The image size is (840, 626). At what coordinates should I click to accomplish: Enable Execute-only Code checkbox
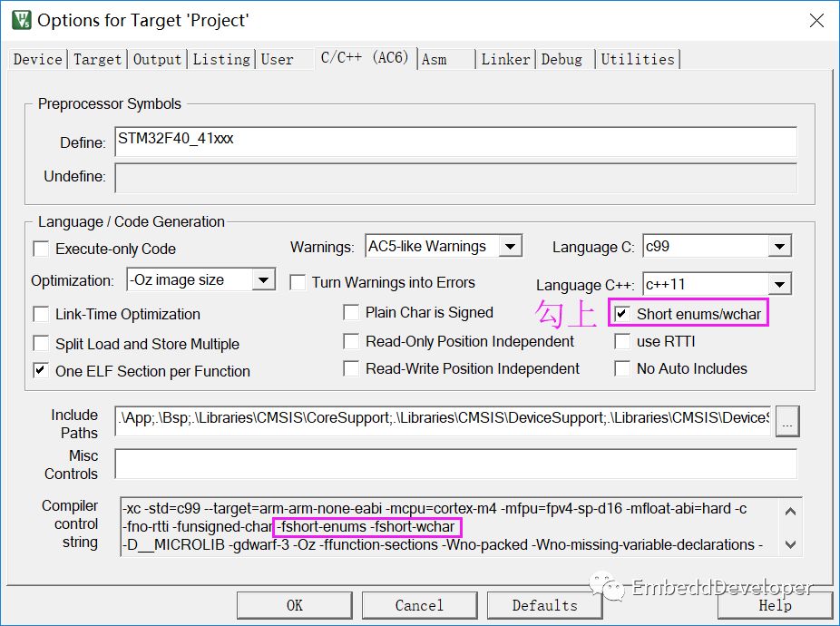point(41,249)
